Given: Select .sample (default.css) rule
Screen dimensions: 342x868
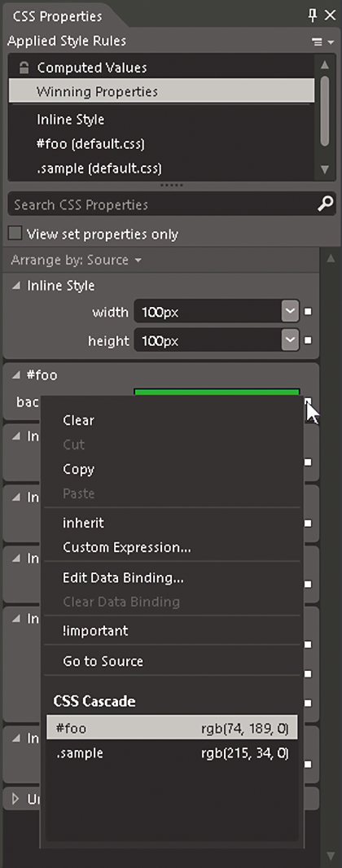Looking at the screenshot, I should (x=161, y=168).
